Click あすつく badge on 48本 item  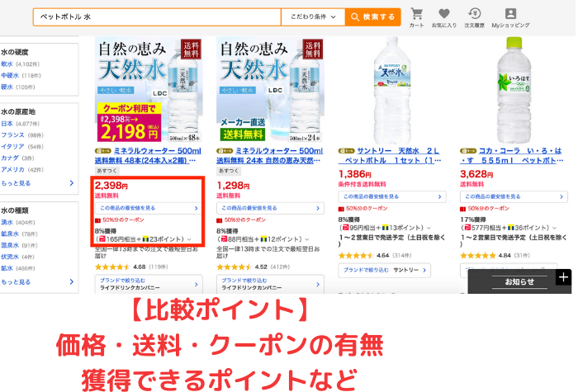[107, 171]
